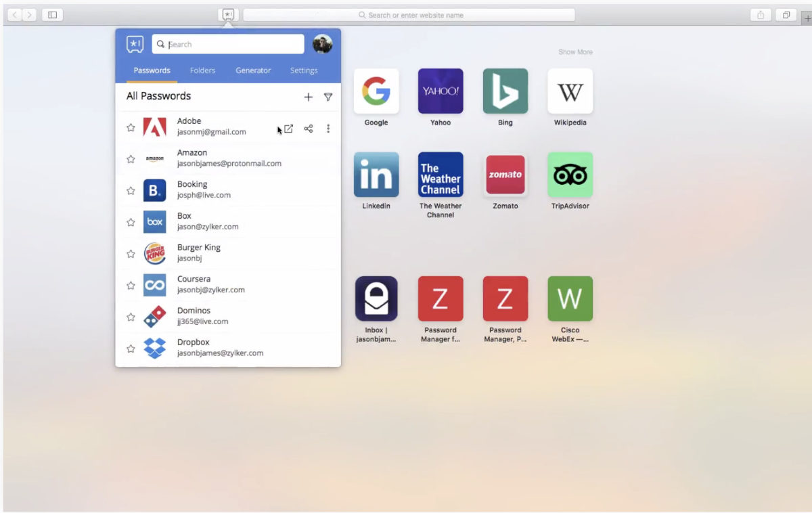The image size is (812, 513).
Task: Click the share icon for Adobe entry
Action: coord(309,129)
